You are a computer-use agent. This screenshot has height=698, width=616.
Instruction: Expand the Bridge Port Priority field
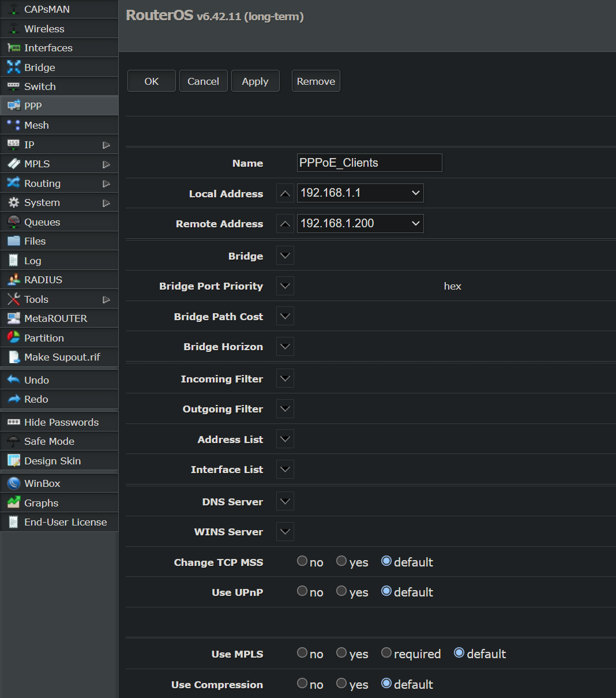(x=285, y=286)
